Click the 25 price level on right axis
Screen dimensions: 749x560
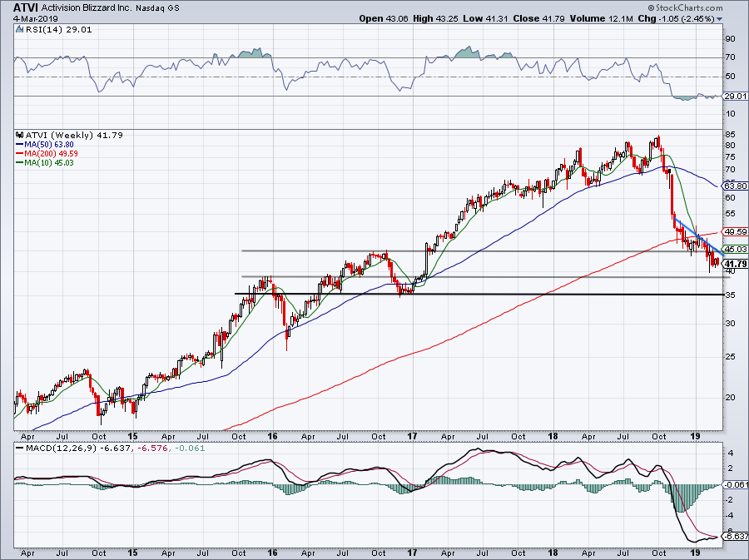[x=731, y=357]
